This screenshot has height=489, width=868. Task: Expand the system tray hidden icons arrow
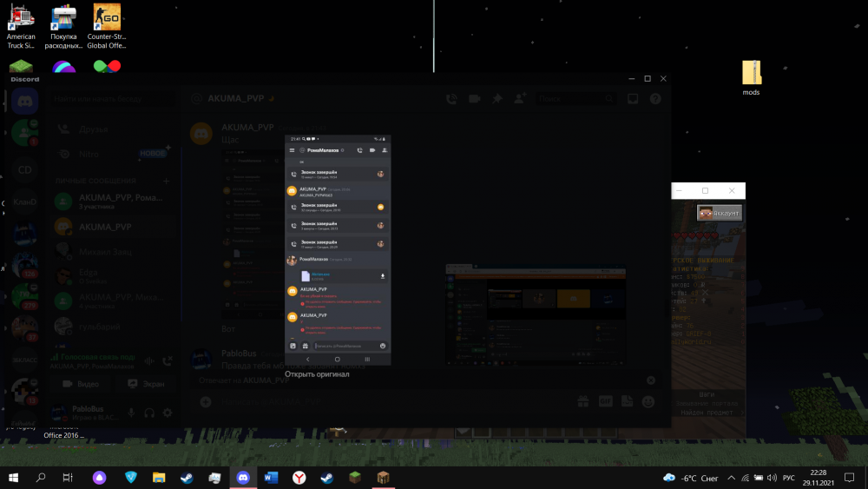pos(731,478)
